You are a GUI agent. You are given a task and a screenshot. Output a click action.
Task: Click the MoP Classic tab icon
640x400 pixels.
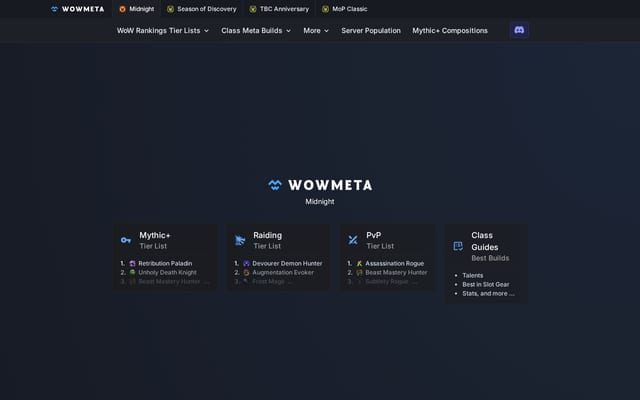coord(325,9)
